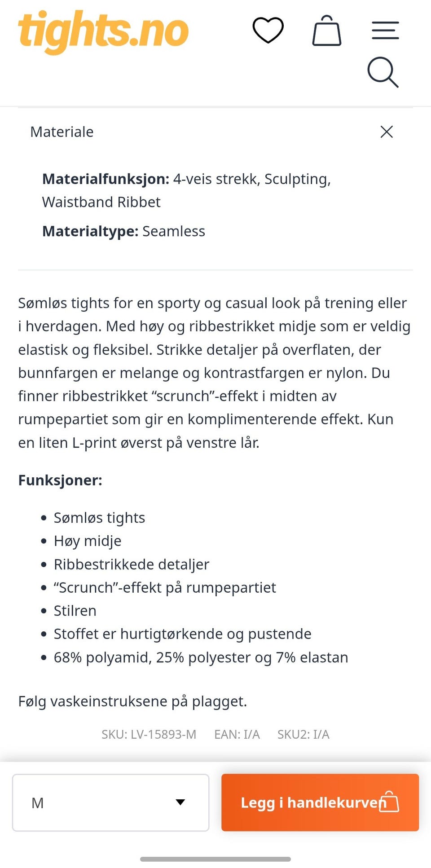Click Legg i handlekurven button
431x868 pixels.
(320, 802)
